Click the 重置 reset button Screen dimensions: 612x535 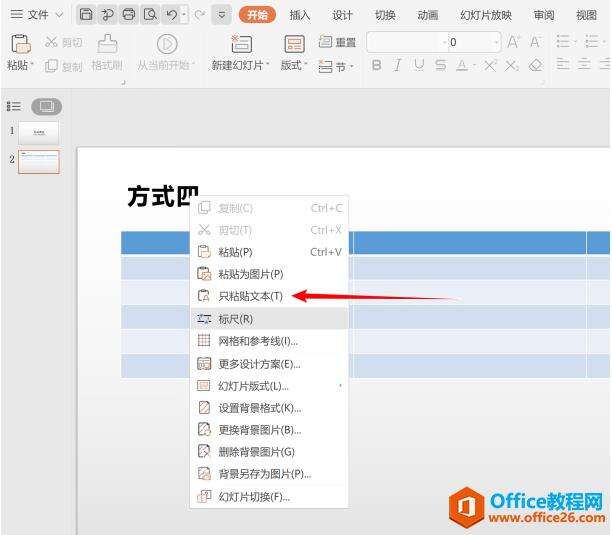click(337, 42)
